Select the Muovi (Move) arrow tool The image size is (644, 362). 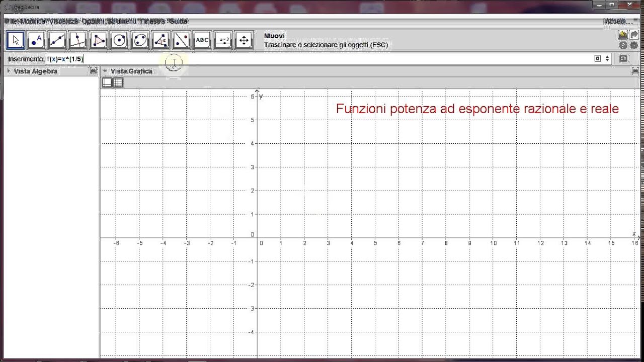click(16, 41)
